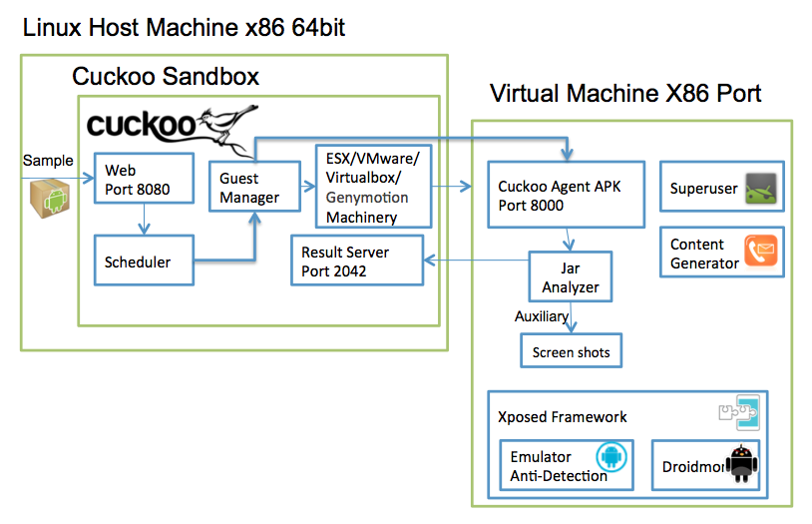
Task: Click the Android sample package icon
Action: tap(50, 199)
